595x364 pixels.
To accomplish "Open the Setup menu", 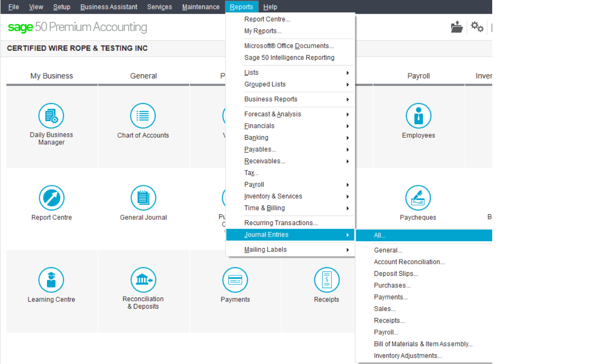I will [x=62, y=7].
